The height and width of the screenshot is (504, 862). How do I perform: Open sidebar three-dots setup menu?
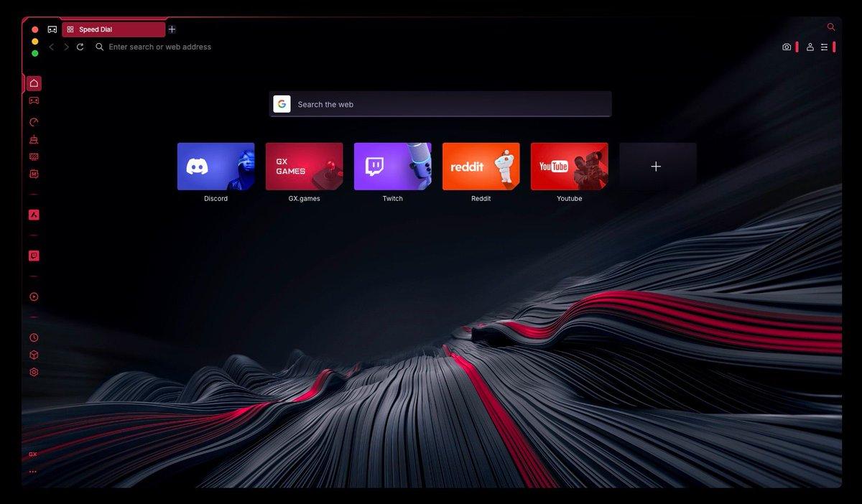pyautogui.click(x=33, y=472)
